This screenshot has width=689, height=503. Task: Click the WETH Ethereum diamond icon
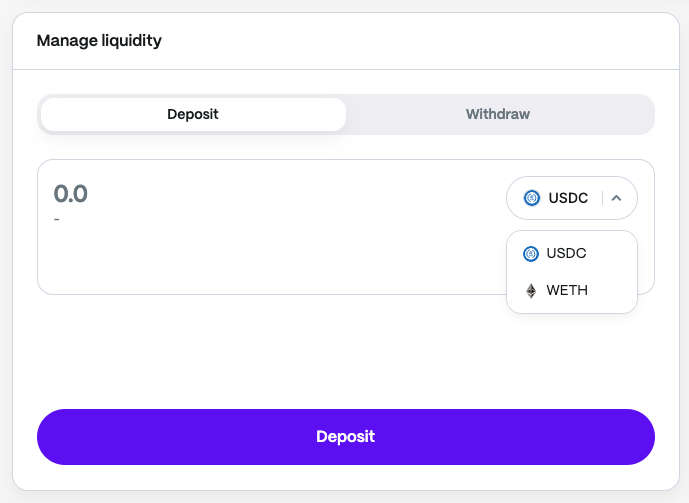pyautogui.click(x=531, y=291)
